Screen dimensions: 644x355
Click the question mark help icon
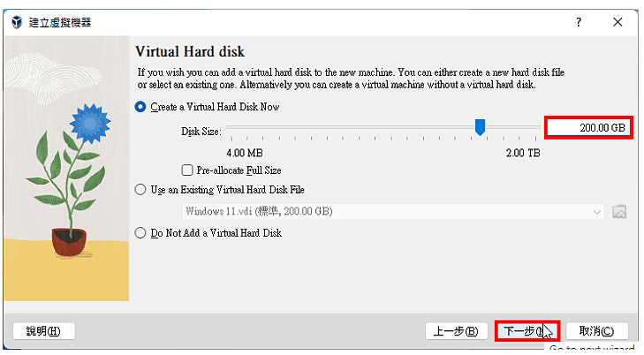pyautogui.click(x=579, y=22)
